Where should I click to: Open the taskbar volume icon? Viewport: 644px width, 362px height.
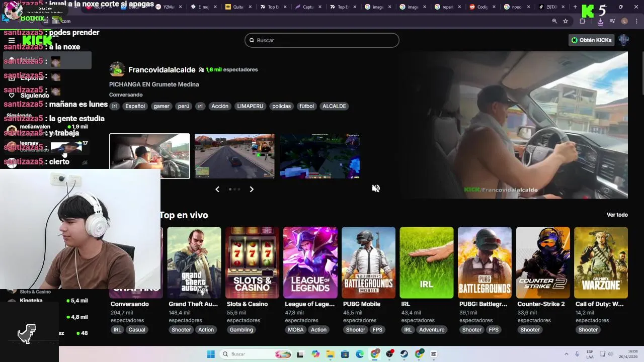[x=610, y=354]
